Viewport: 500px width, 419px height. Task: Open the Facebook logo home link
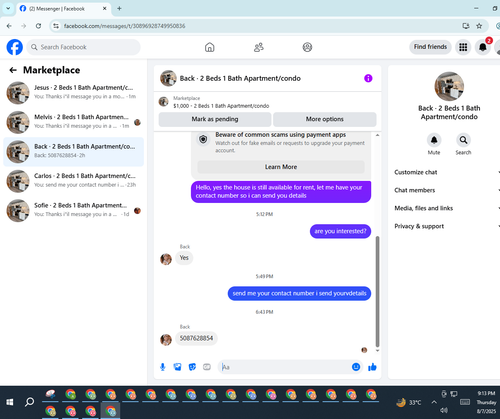click(x=15, y=47)
